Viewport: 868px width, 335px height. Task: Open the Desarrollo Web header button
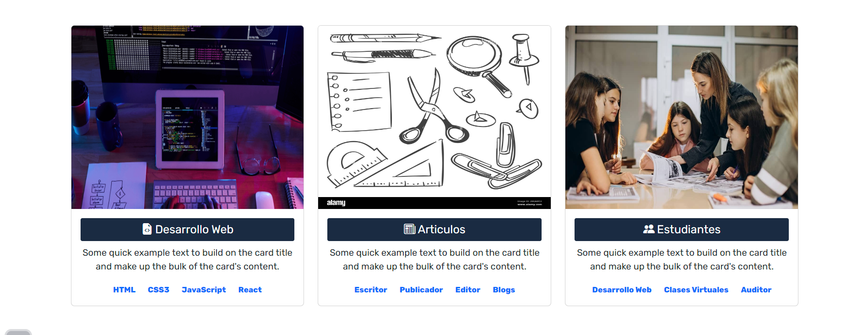[x=187, y=230]
